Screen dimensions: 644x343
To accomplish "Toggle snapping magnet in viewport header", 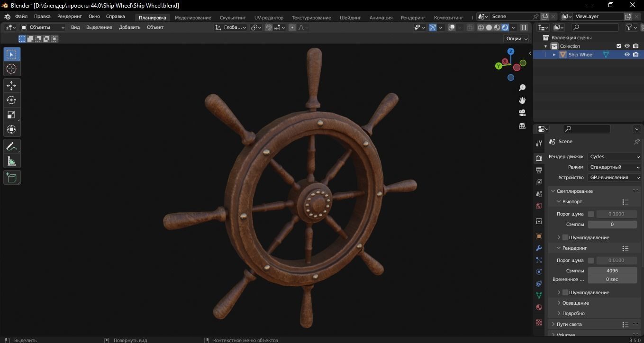I will (269, 27).
